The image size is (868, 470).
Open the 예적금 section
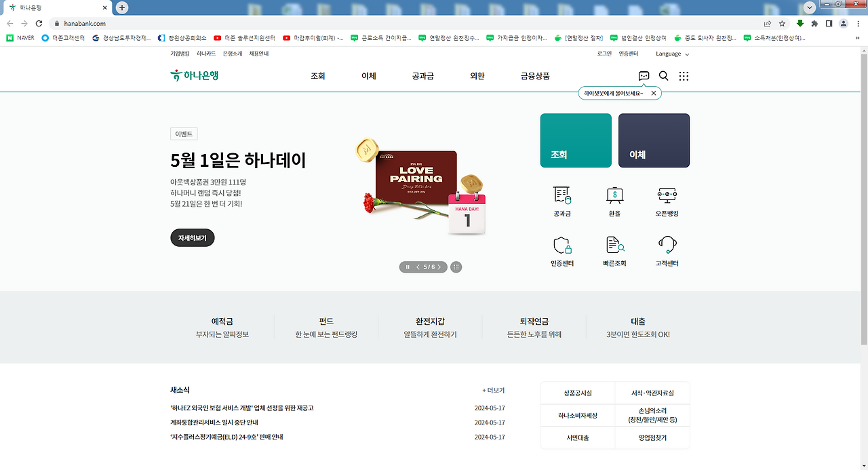pos(222,328)
